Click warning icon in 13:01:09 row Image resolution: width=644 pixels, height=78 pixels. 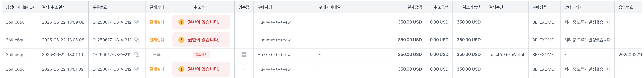coord(181,69)
